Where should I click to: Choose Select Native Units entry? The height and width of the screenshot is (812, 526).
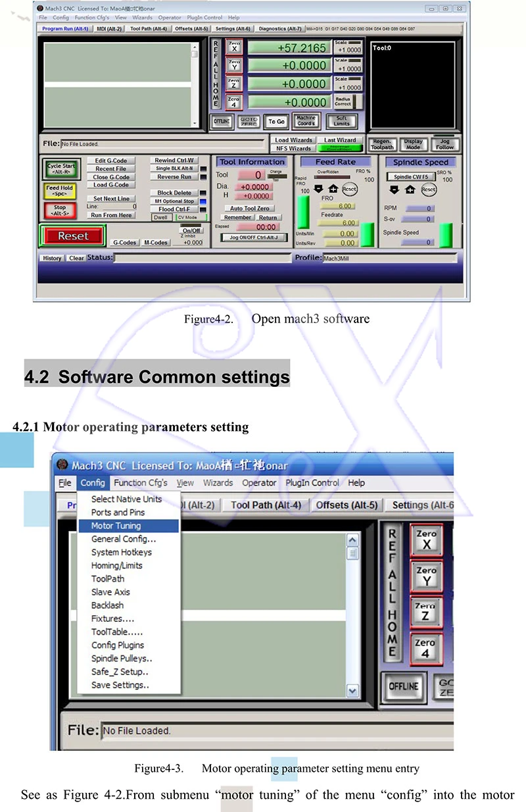point(129,499)
